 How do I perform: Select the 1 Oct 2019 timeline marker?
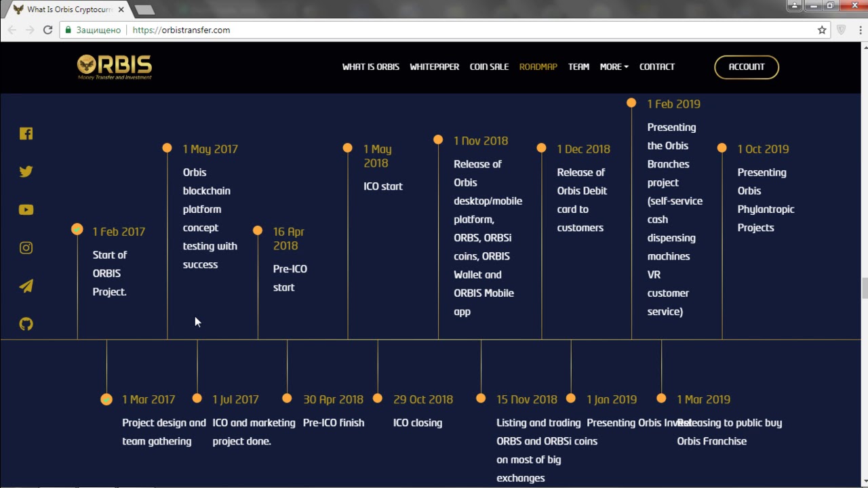[722, 148]
